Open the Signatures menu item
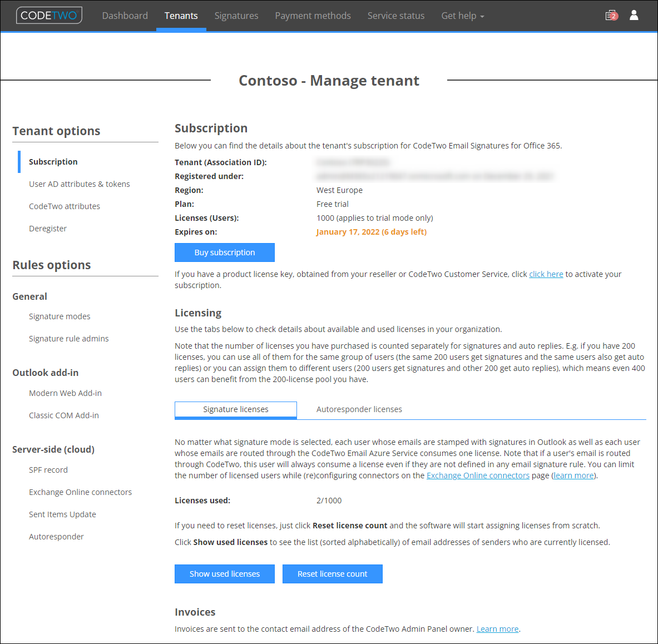658x644 pixels. coord(236,16)
